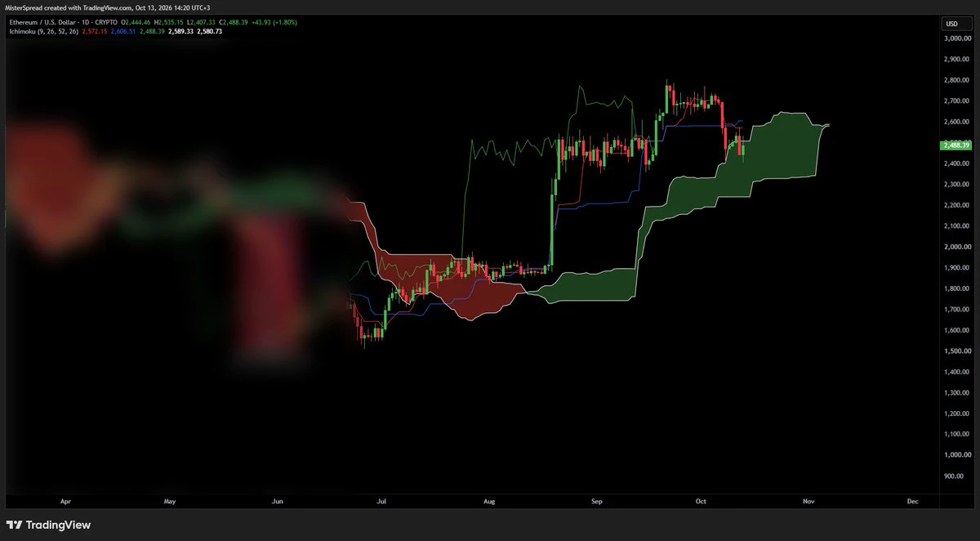This screenshot has width=980, height=541.
Task: Click the green current price tag on price axis
Action: tap(955, 145)
